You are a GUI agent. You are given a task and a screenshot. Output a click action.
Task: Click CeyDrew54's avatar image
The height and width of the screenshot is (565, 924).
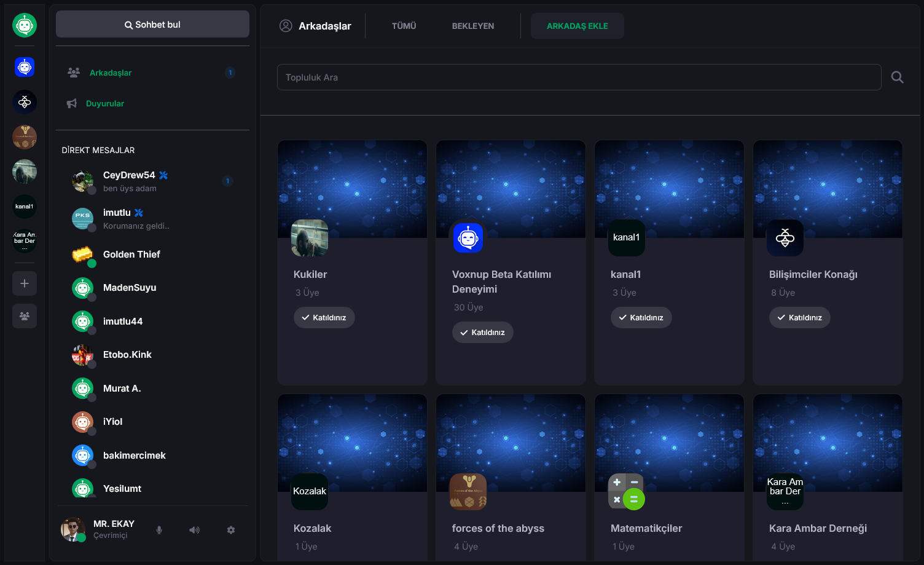pyautogui.click(x=82, y=181)
